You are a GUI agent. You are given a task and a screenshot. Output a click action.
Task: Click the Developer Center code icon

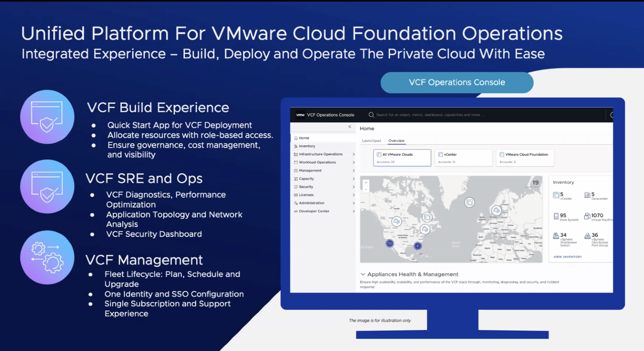(x=296, y=211)
